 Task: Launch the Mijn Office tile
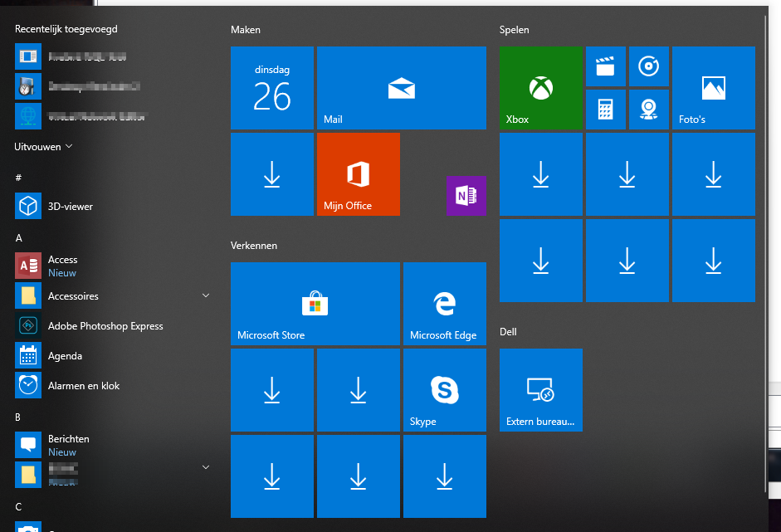point(359,174)
